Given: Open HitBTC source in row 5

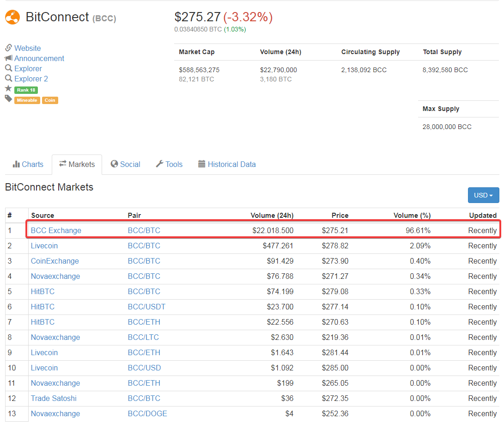Looking at the screenshot, I should (43, 292).
